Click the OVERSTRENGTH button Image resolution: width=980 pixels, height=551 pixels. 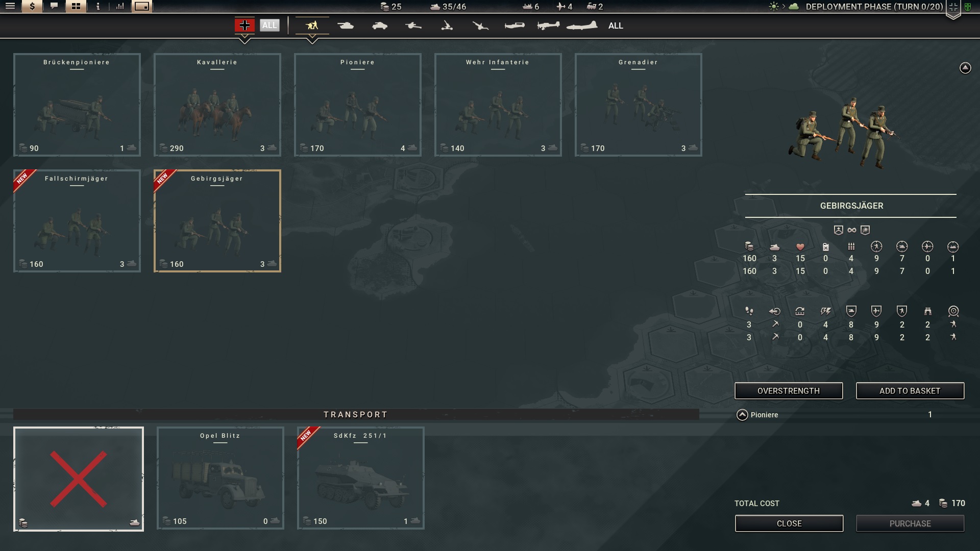click(789, 391)
